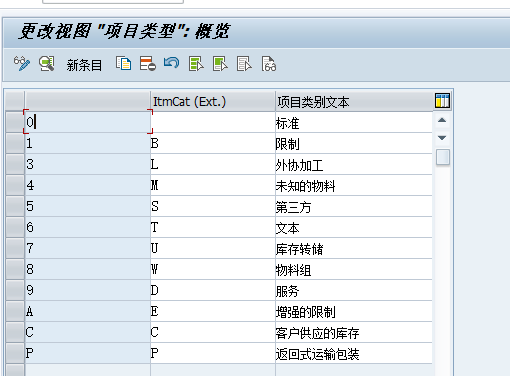Click the Deselect All icon
Viewport: 510px width, 376px height.
(x=244, y=63)
